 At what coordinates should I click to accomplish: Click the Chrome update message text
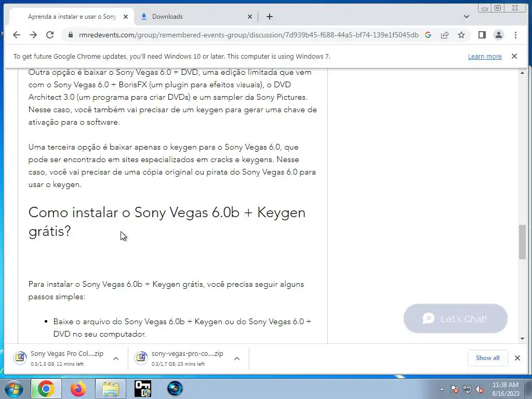(x=171, y=56)
